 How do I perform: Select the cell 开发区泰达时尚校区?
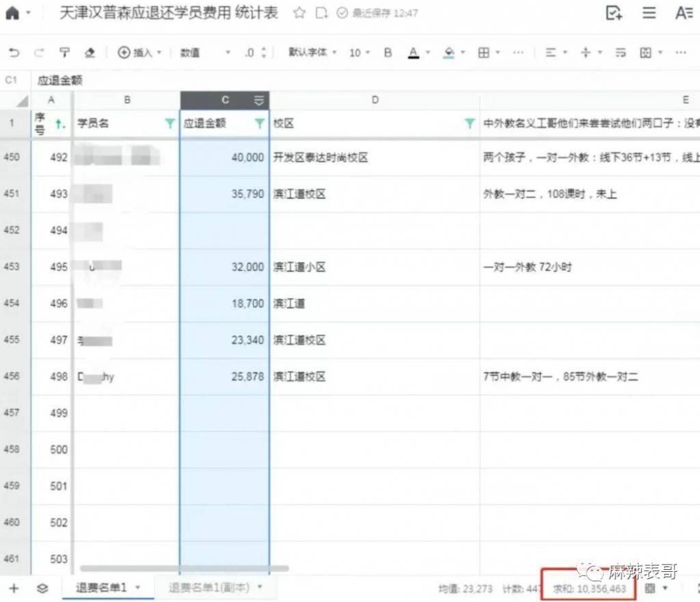pos(375,157)
